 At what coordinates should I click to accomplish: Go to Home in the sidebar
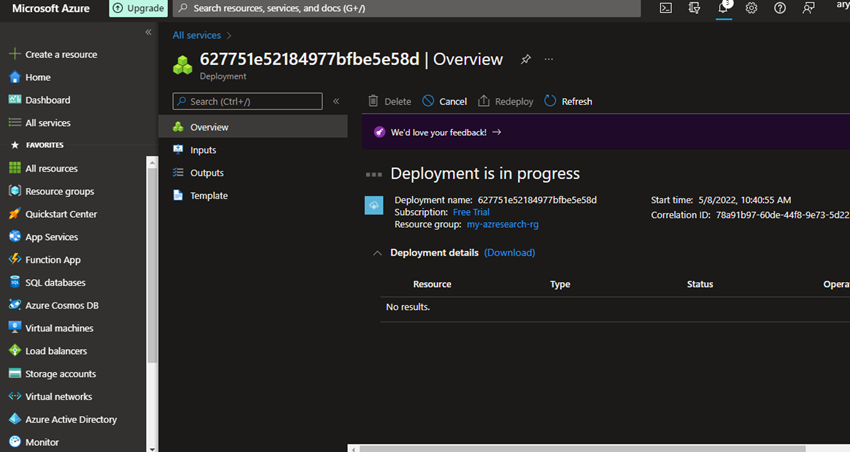click(30, 77)
